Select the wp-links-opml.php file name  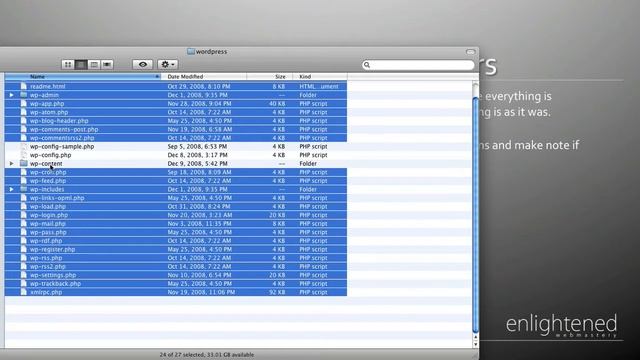coord(57,198)
